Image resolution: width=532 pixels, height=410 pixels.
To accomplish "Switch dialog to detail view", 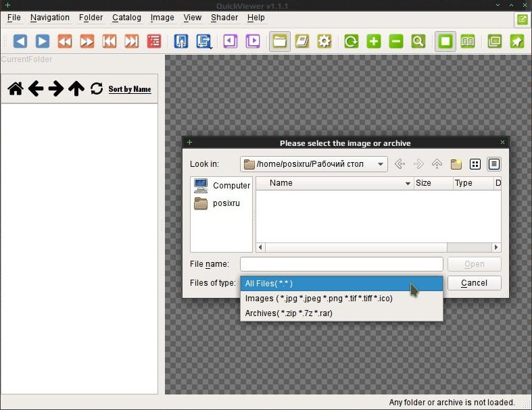I will [494, 164].
